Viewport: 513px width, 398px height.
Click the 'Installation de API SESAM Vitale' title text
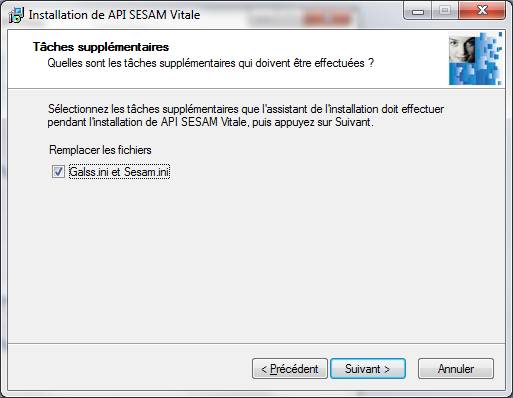pos(114,15)
